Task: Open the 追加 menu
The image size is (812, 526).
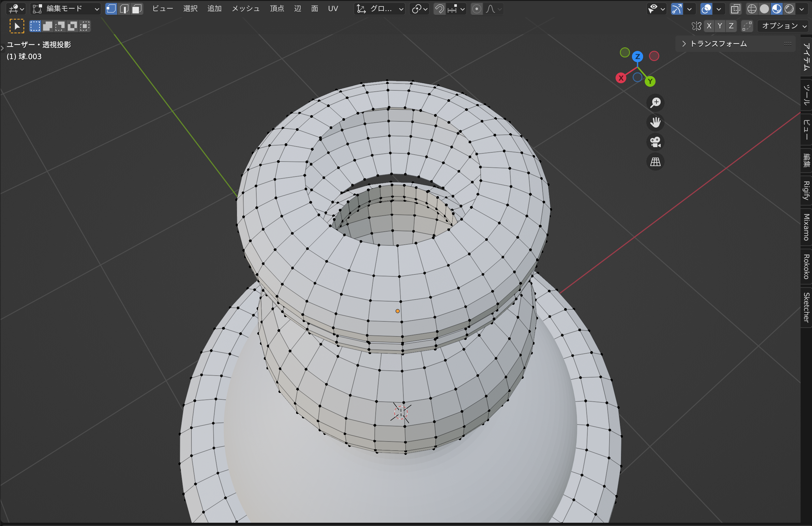Action: coord(215,9)
